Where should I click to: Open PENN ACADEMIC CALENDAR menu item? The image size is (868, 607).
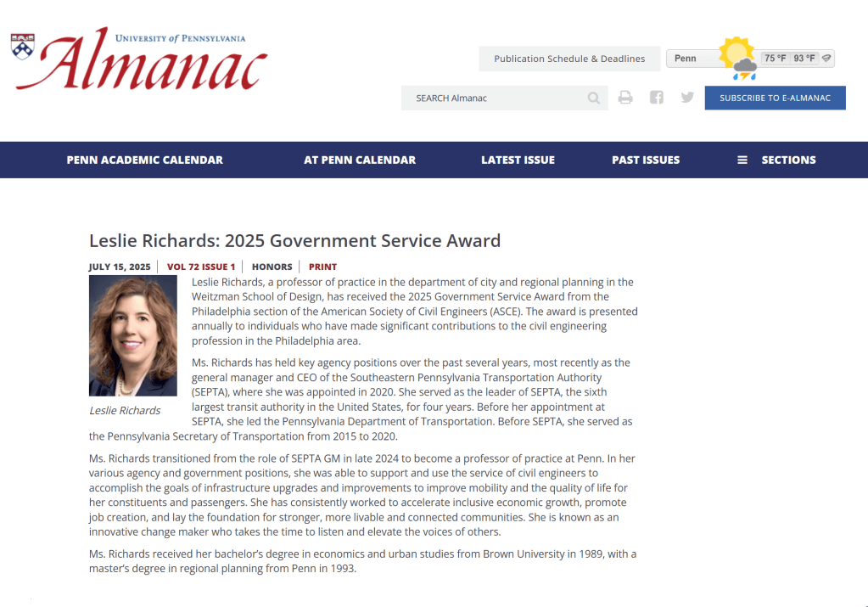coord(145,160)
